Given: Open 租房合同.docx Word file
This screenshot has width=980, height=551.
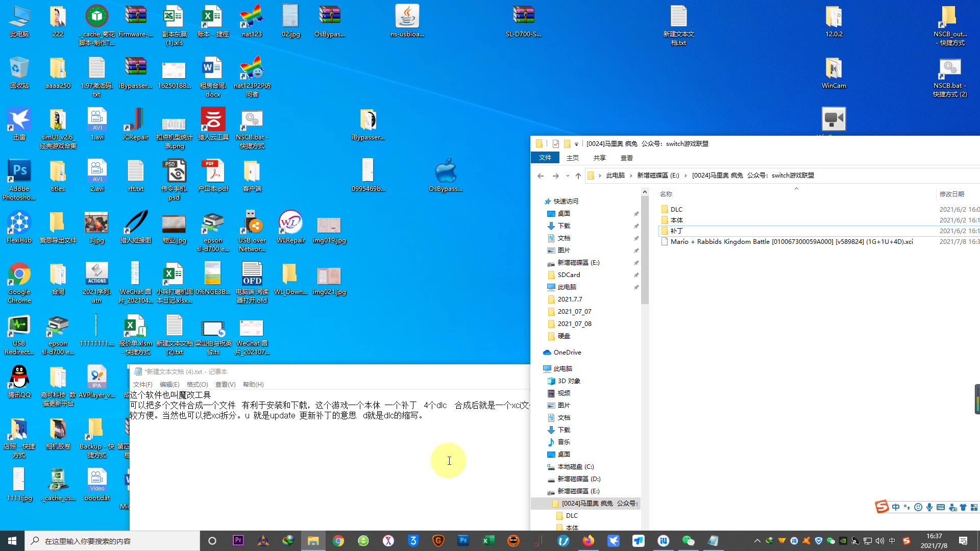Looking at the screenshot, I should pos(213,77).
